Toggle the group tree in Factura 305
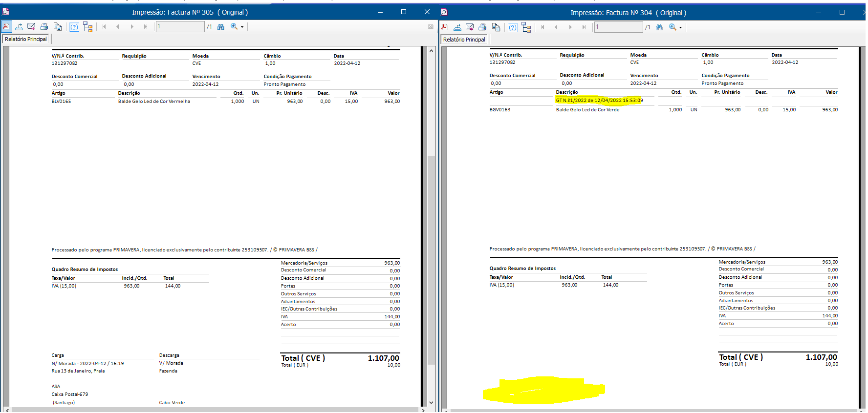This screenshot has height=413, width=868. pos(88,27)
